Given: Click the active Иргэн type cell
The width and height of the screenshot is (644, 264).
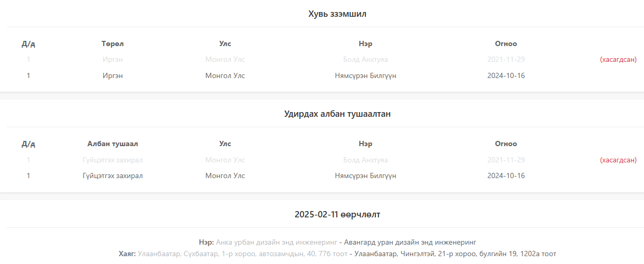Looking at the screenshot, I should [x=113, y=75].
